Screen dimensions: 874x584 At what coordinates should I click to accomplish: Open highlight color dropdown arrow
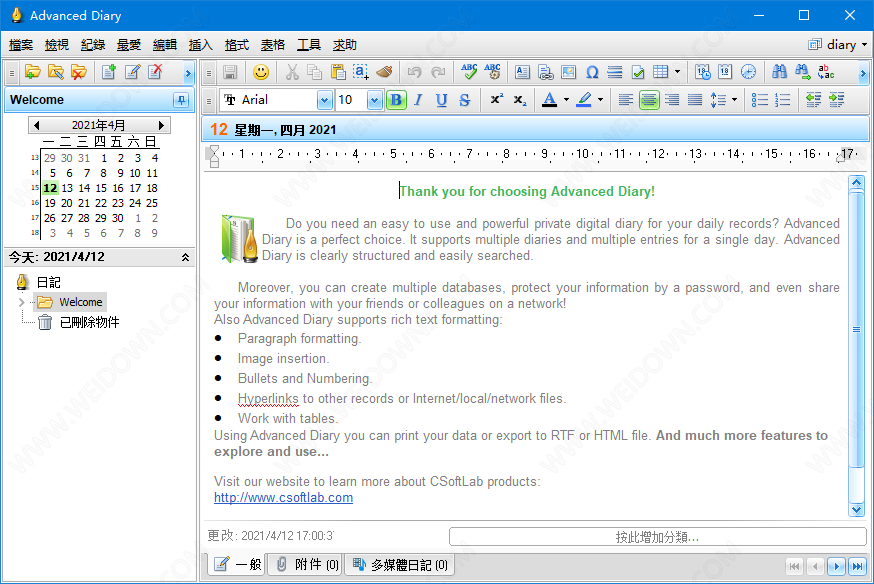point(600,100)
